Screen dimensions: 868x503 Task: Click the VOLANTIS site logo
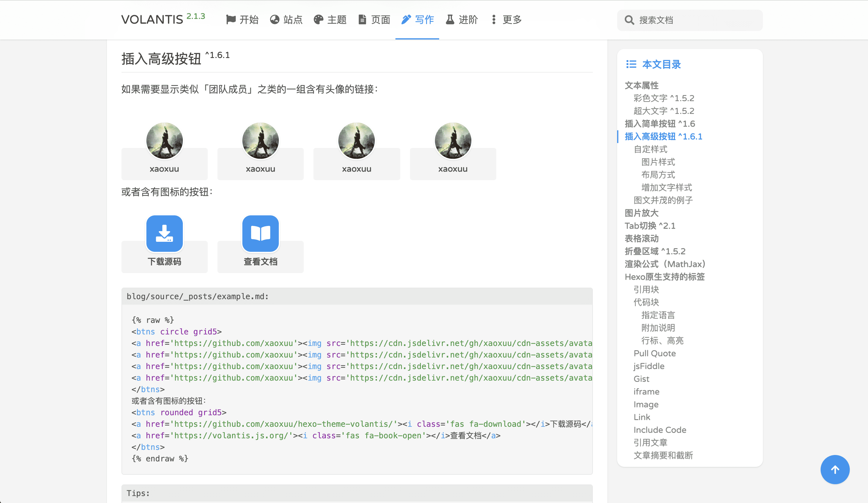click(152, 20)
